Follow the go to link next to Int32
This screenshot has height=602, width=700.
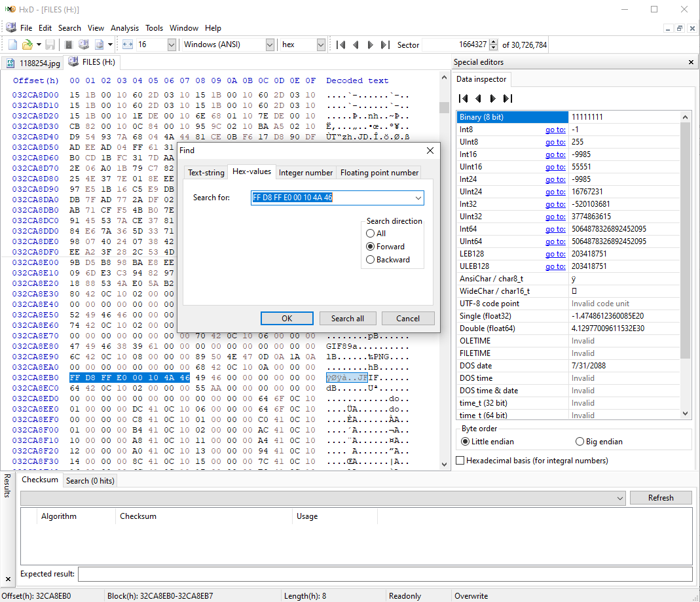click(555, 204)
